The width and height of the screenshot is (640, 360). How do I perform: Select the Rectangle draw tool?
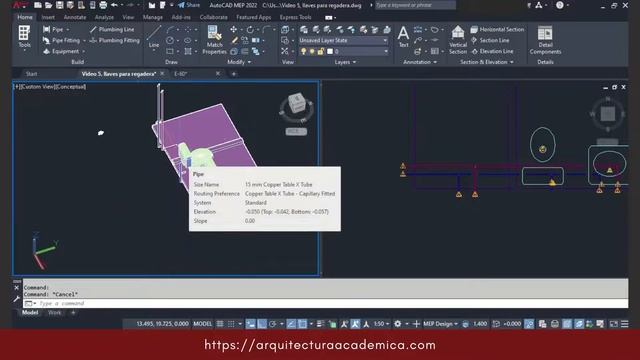170,51
